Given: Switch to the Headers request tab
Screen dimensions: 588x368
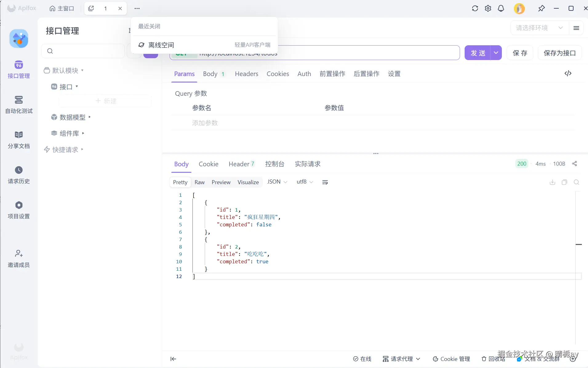Looking at the screenshot, I should 246,74.
